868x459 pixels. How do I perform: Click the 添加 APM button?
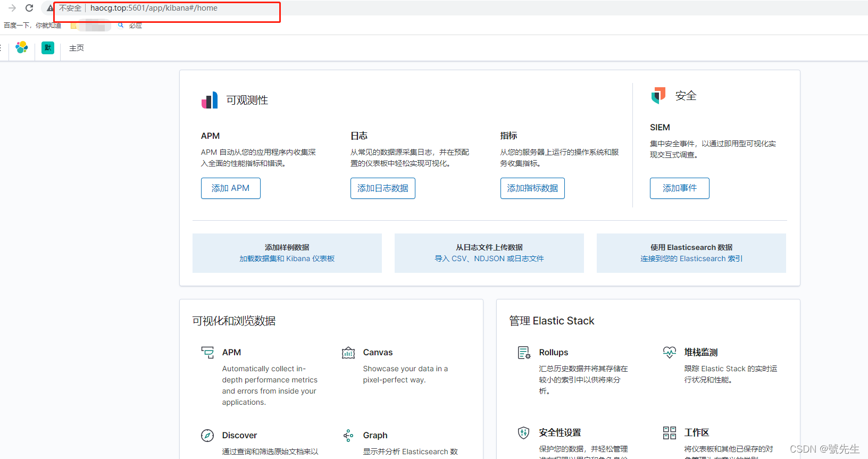click(x=231, y=188)
